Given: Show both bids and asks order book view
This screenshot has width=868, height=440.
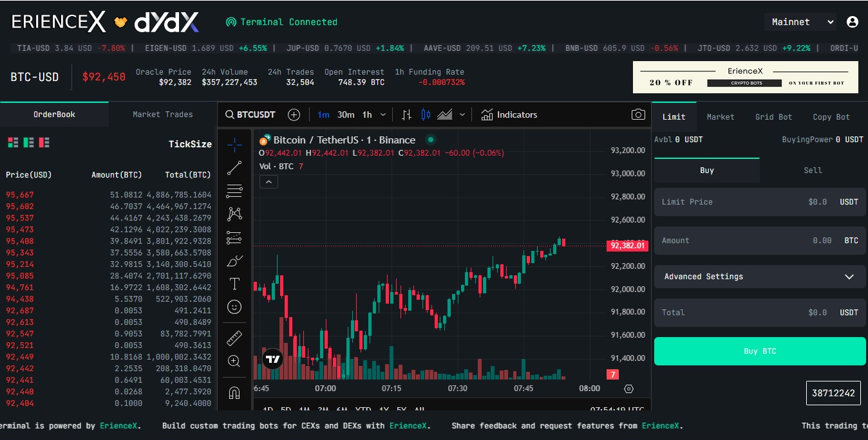Looking at the screenshot, I should 13,142.
